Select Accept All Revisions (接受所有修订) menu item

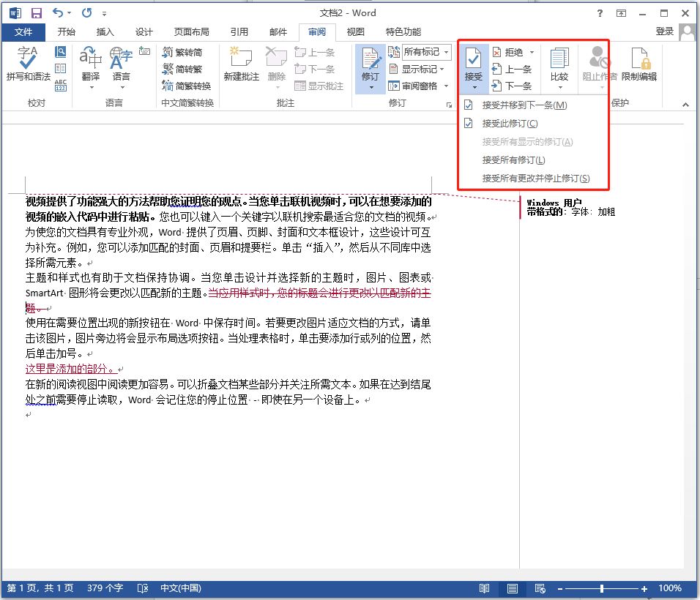click(513, 160)
